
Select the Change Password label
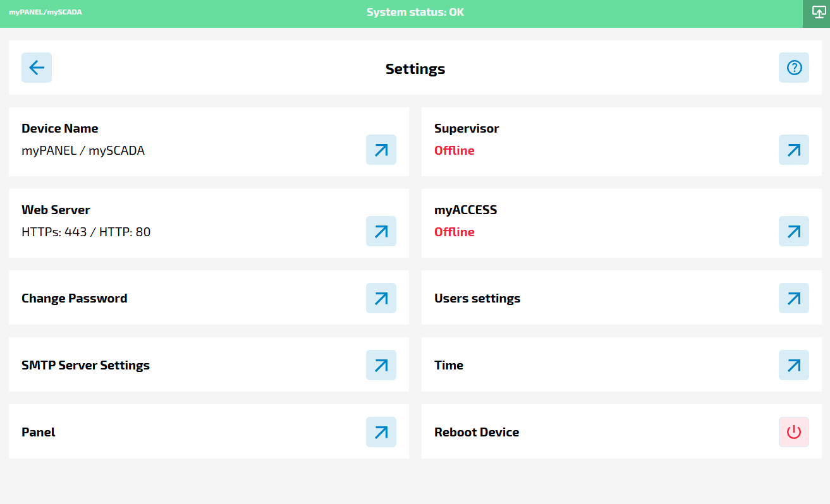pyautogui.click(x=75, y=298)
